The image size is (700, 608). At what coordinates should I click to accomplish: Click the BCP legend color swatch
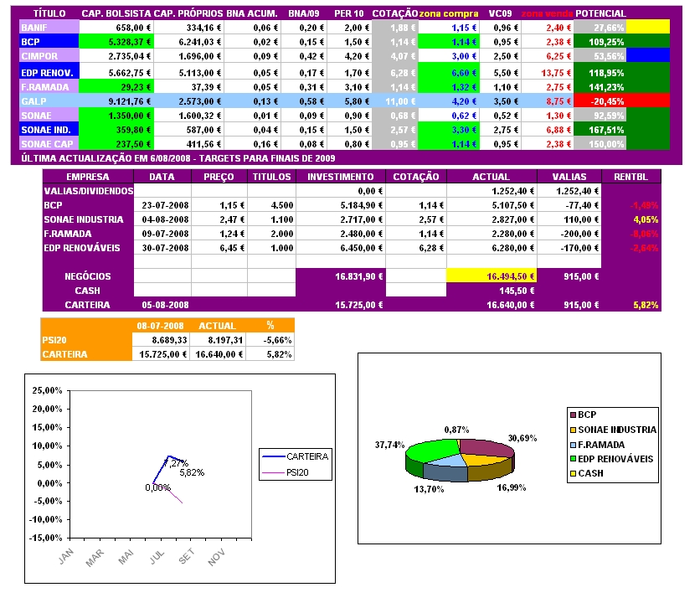pos(573,415)
